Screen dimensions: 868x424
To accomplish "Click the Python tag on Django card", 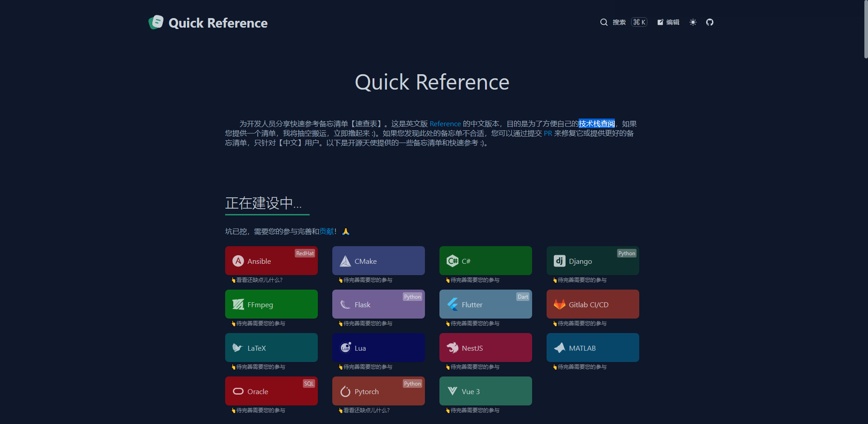I will click(627, 253).
